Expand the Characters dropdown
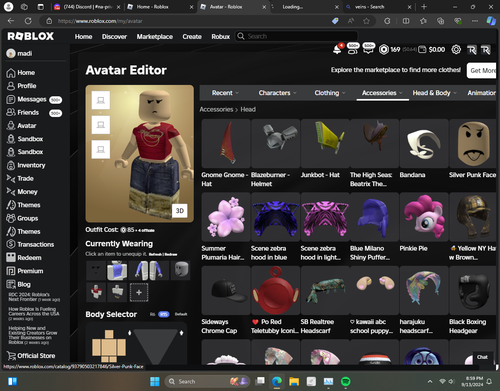Viewport: 500px width, 391px height. [277, 93]
